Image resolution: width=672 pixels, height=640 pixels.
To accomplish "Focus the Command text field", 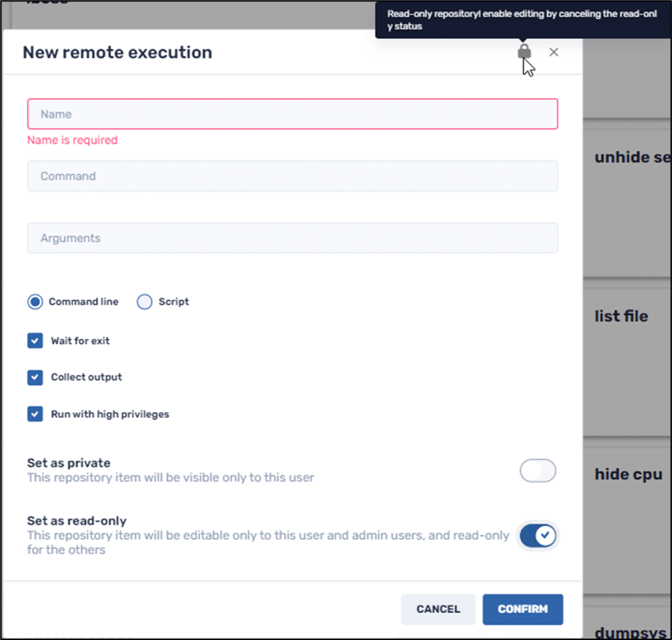I will [292, 176].
